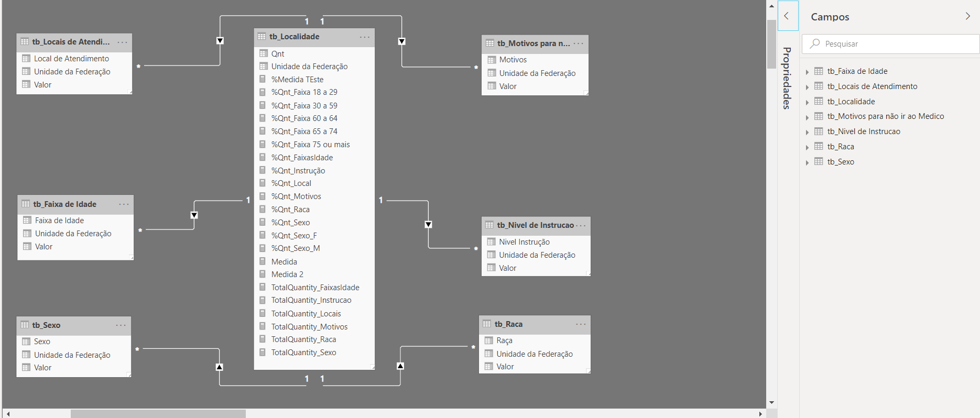Viewport: 980px width, 418px height.
Task: Select tb_Raca table card header
Action: coord(535,324)
